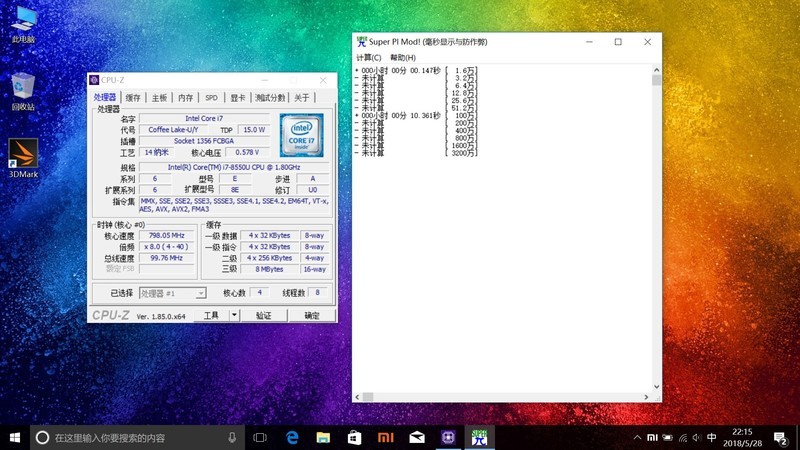Open the 计算(C) menu in Super PI
This screenshot has width=800, height=450.
click(x=368, y=58)
